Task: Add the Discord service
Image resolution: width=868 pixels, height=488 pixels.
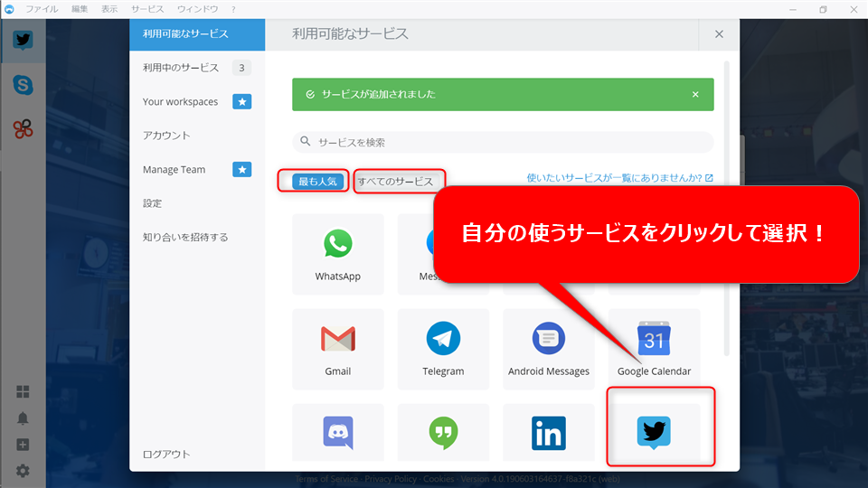Action: point(337,432)
